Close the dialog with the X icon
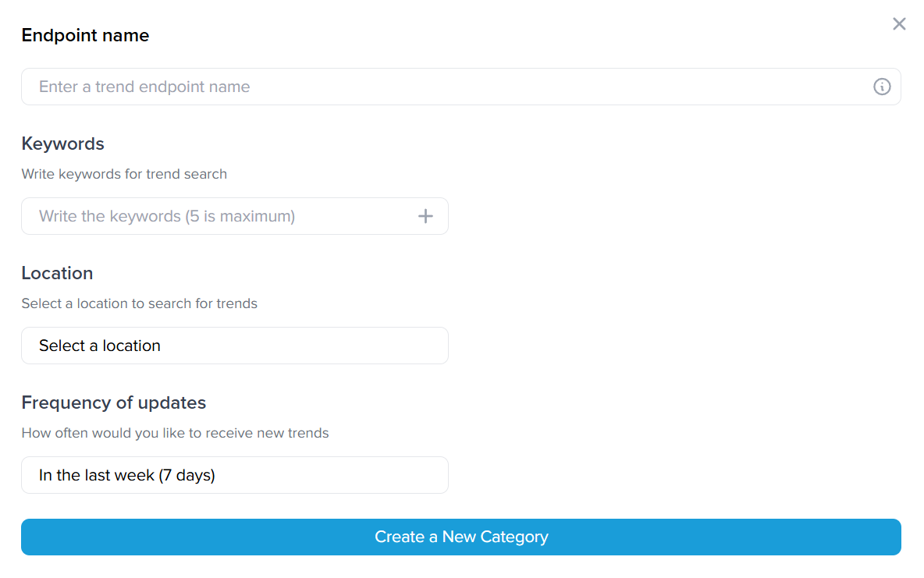Screen dimensions: 924x578 899,23
